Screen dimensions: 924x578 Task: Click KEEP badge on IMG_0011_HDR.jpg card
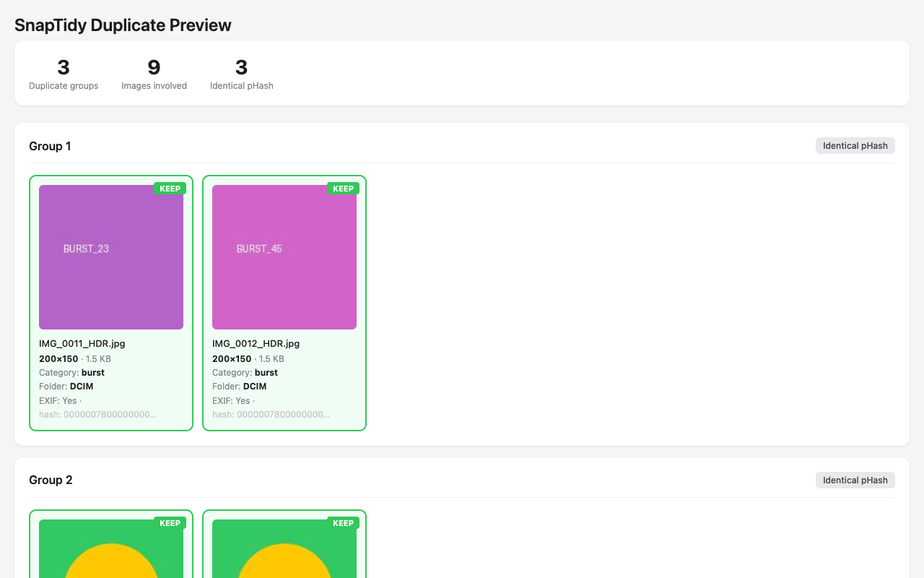[170, 189]
